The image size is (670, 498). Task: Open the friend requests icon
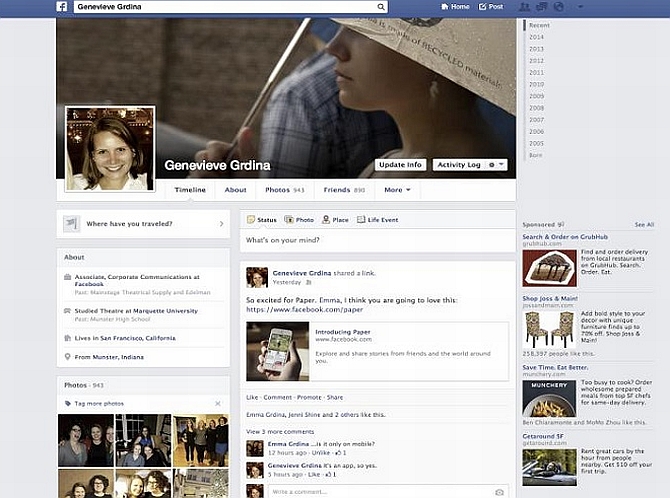point(524,6)
